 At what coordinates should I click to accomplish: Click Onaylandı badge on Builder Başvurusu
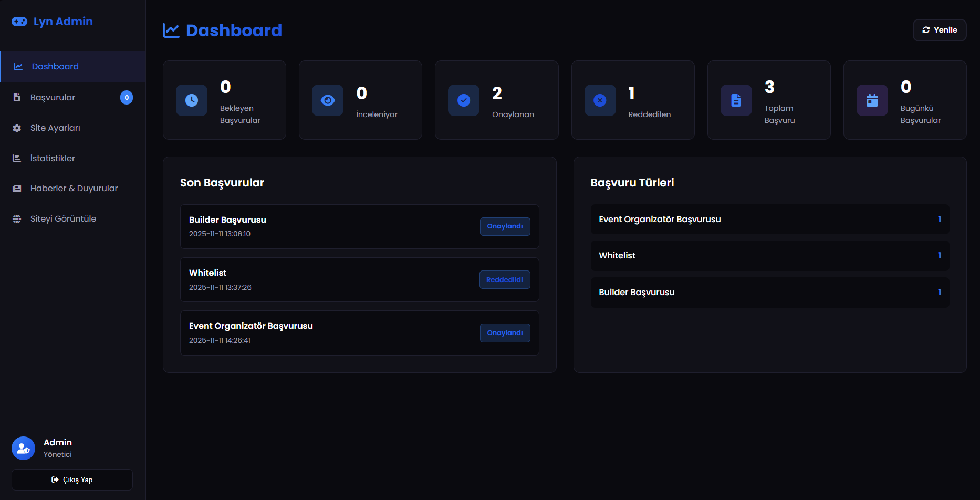[x=505, y=226]
